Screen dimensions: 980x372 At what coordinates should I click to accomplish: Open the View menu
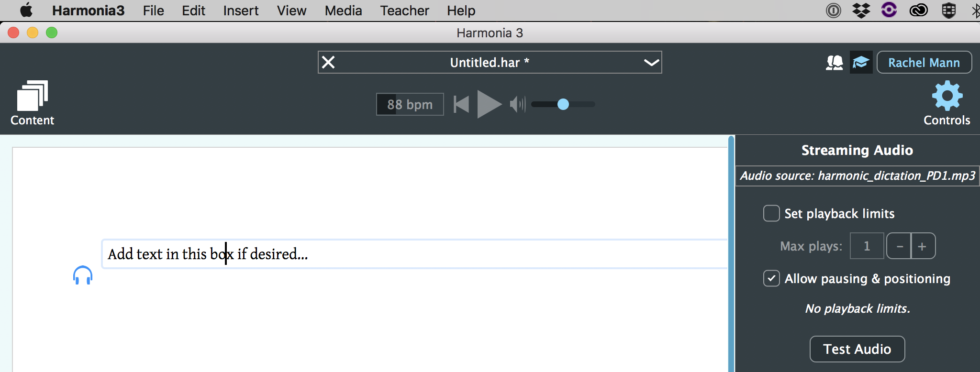(291, 11)
